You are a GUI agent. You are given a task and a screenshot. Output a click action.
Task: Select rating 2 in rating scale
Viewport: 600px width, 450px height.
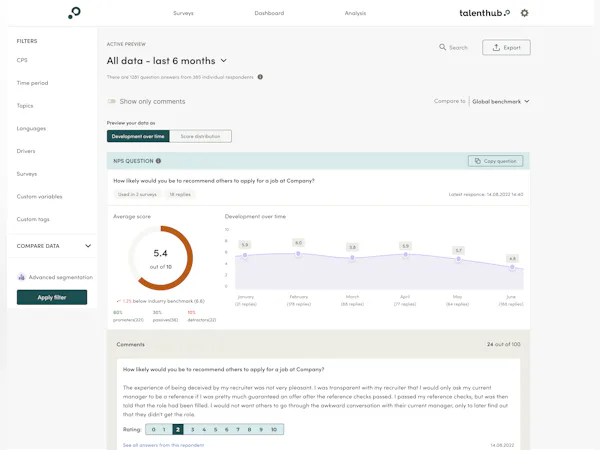click(178, 429)
